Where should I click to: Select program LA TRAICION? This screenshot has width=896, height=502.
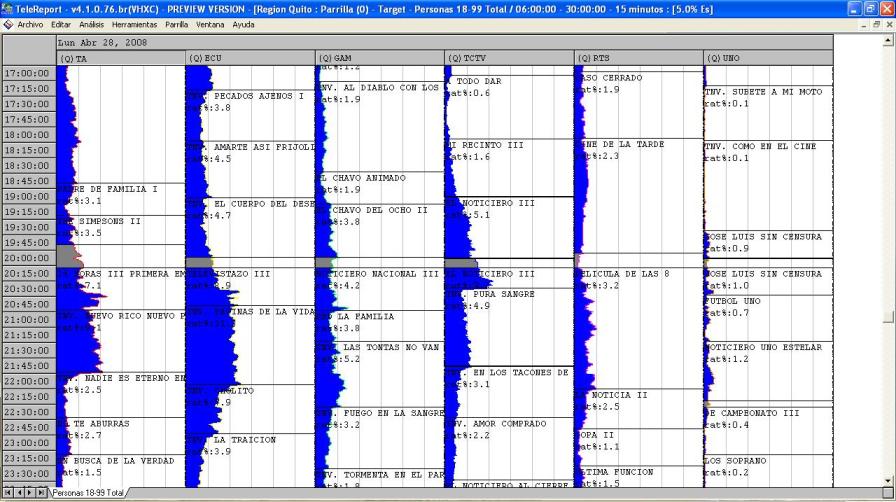click(245, 440)
